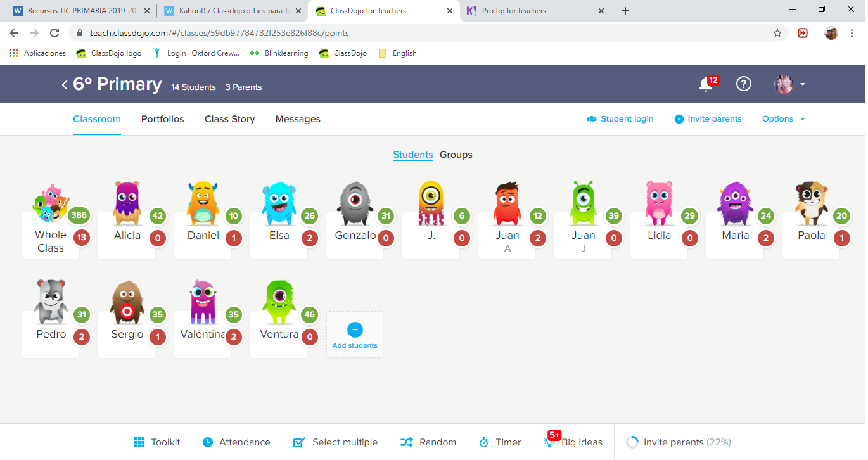Screen dimensions: 868x460
Task: Open the help question mark icon
Action: [744, 84]
